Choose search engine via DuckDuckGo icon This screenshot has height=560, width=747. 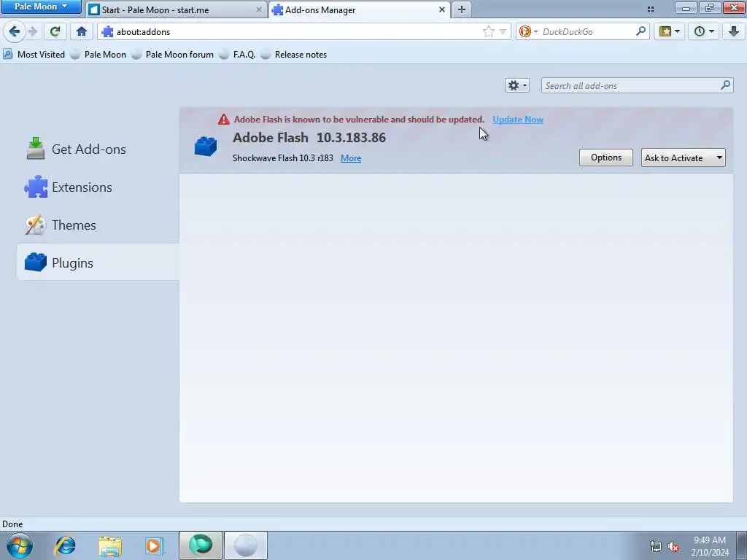[x=525, y=32]
